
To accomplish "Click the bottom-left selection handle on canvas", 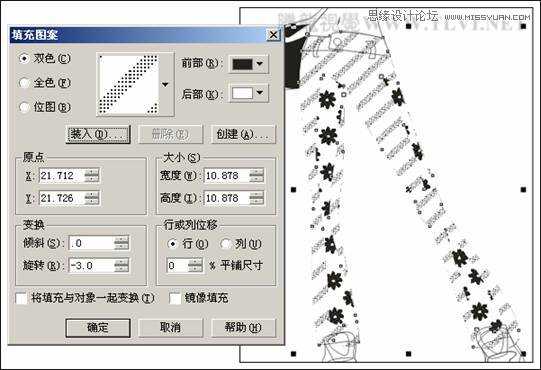I will [x=294, y=354].
